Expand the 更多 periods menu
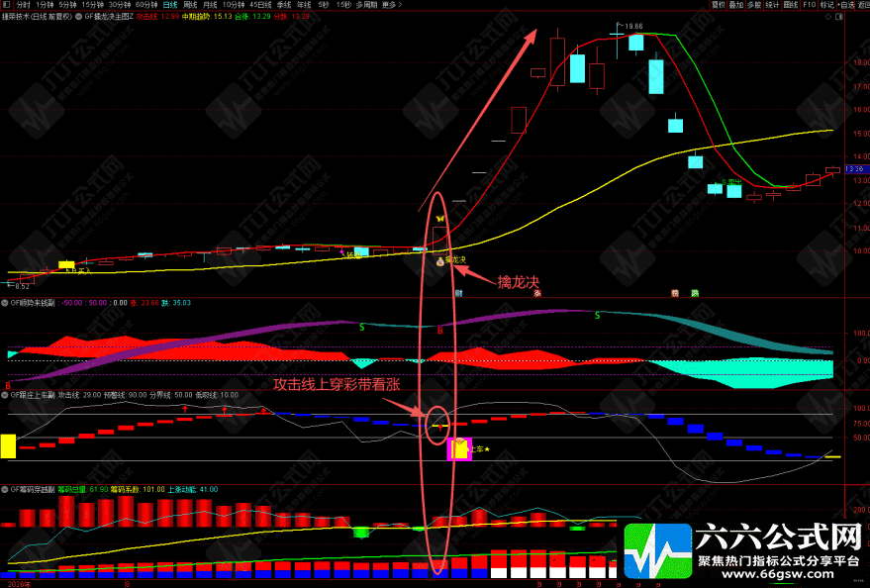 (392, 4)
